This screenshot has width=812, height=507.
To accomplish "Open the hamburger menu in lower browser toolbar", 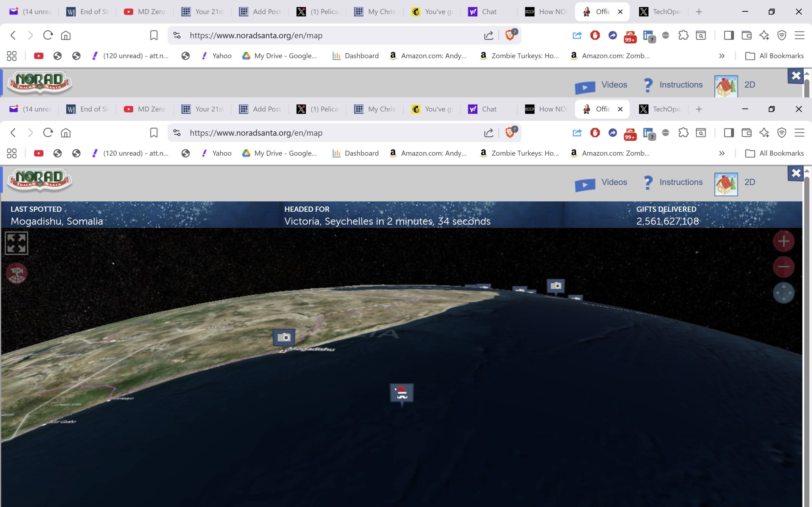I will pyautogui.click(x=799, y=133).
